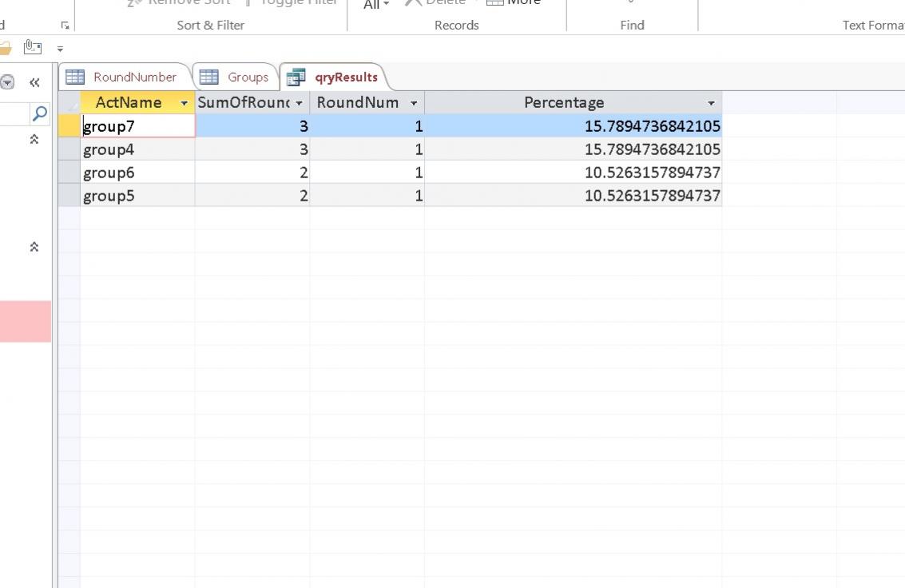Open the Customize Quick Access Toolbar arrow
This screenshot has width=905, height=588.
pyautogui.click(x=60, y=49)
